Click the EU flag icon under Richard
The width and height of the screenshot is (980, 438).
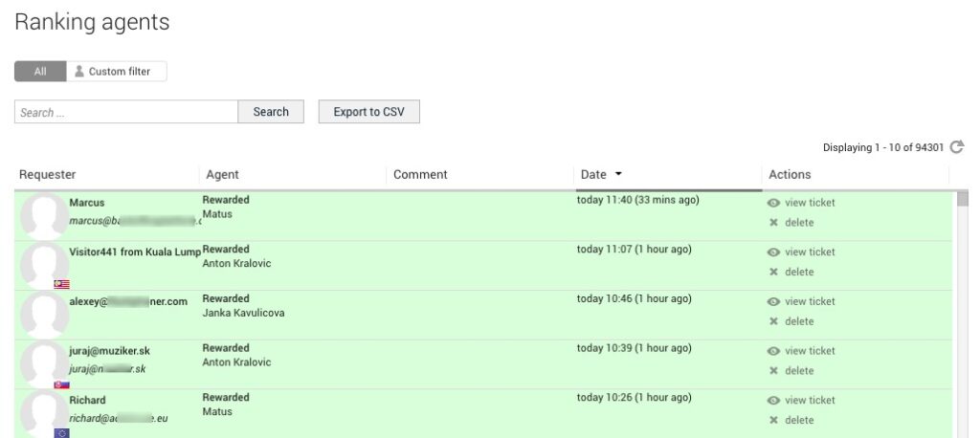(61, 432)
